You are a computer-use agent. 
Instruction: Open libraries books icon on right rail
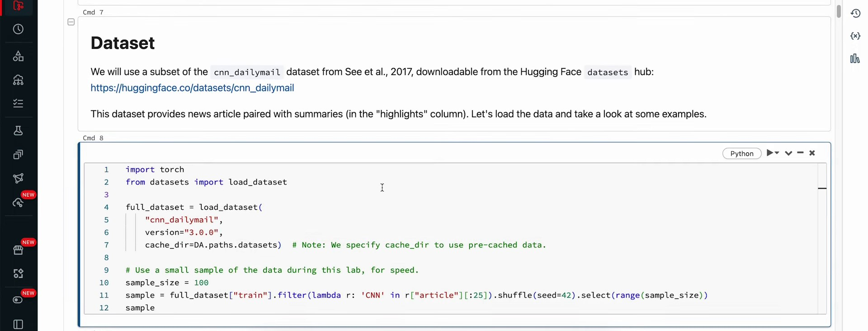(x=855, y=58)
